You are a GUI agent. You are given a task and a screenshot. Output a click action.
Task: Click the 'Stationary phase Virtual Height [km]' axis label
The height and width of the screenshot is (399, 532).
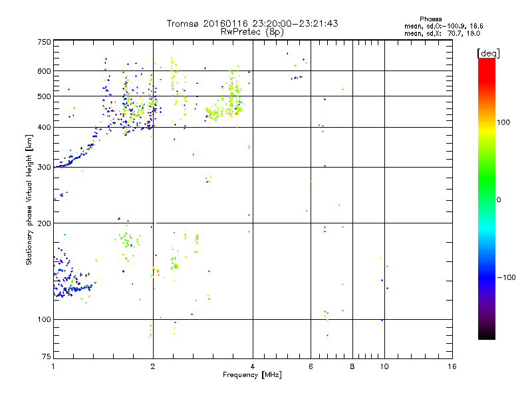29,200
